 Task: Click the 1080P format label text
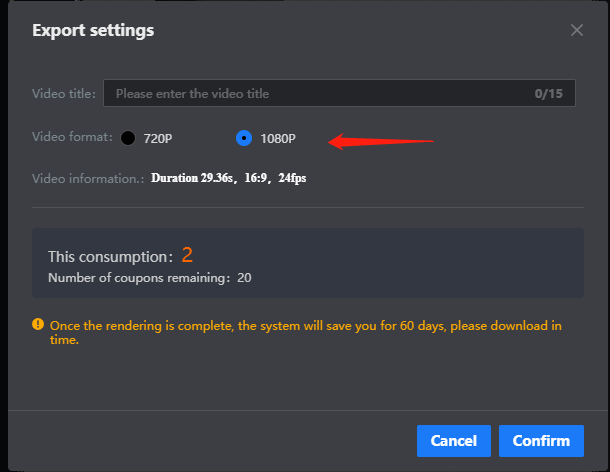tap(278, 139)
